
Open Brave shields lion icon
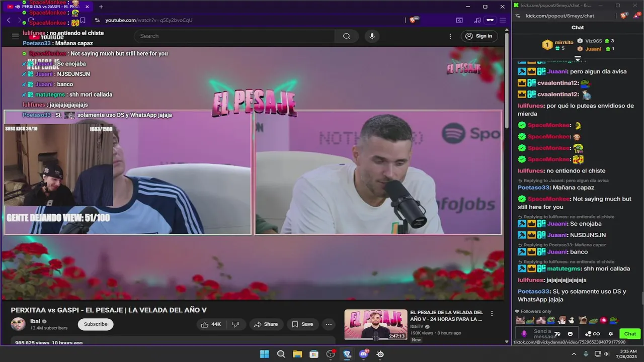tap(414, 20)
